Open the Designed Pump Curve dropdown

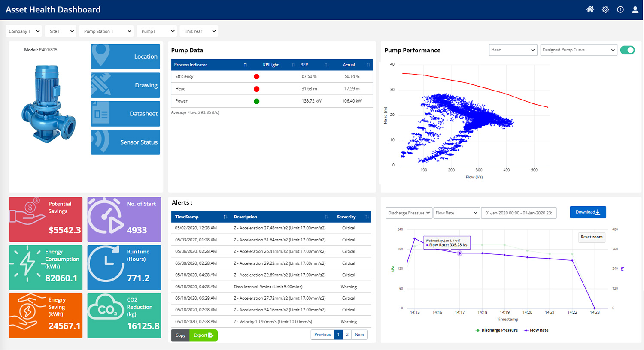[x=578, y=50]
